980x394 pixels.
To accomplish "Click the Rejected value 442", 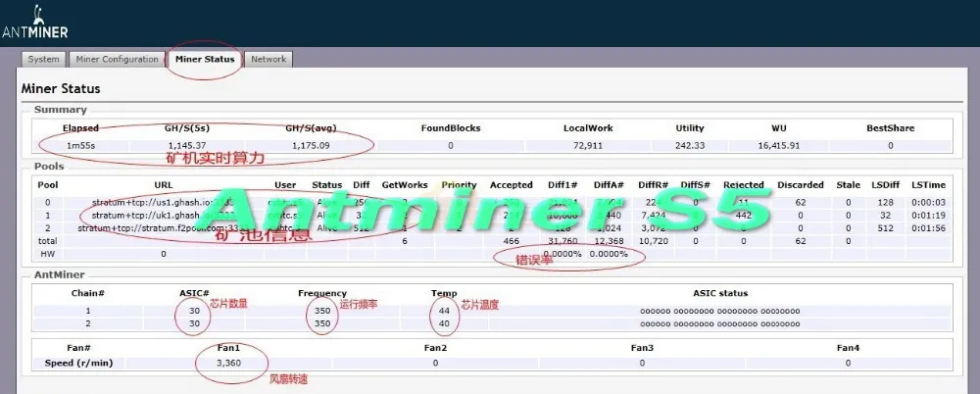I will point(743,216).
